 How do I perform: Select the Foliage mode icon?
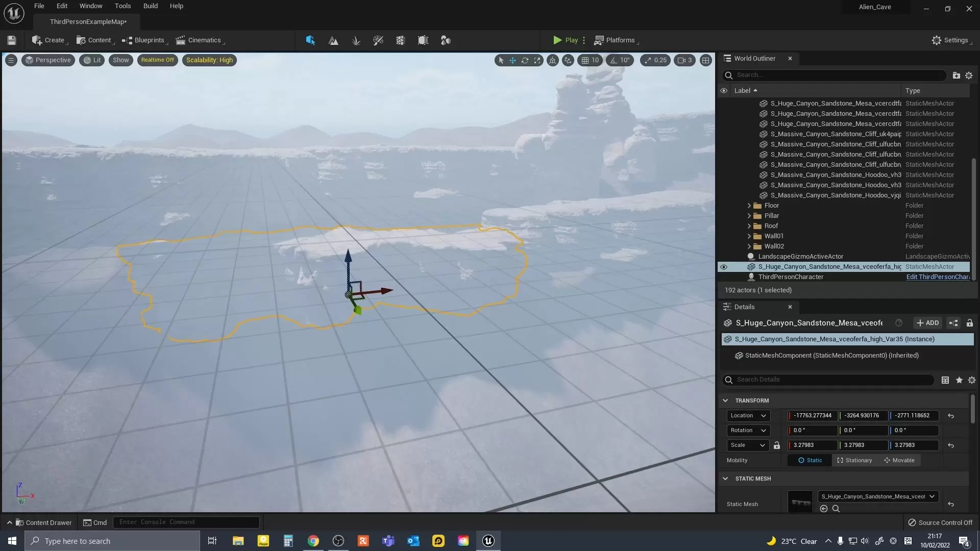(x=356, y=40)
